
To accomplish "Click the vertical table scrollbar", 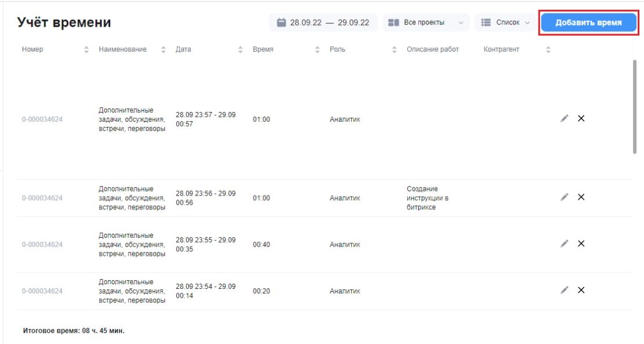I will 635,107.
